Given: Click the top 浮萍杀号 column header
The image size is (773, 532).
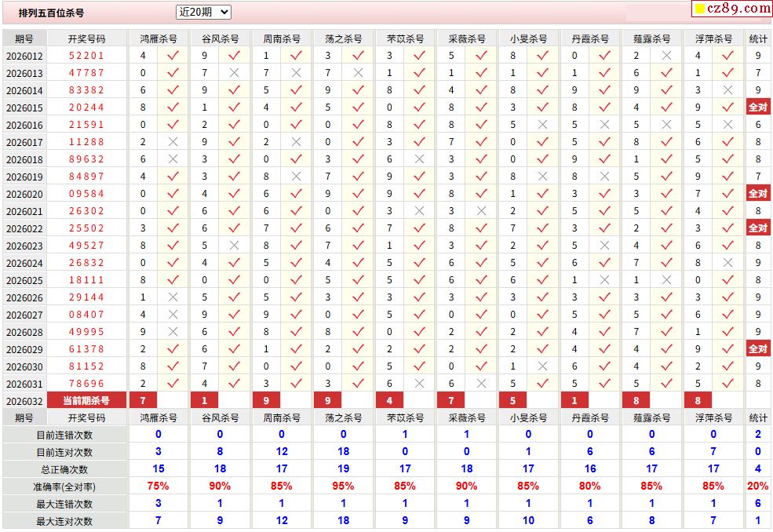Looking at the screenshot, I should pos(713,38).
